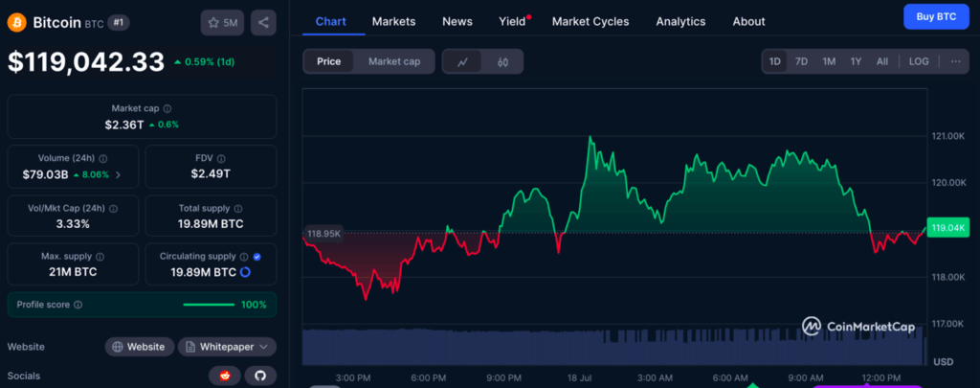
Task: Click the $119,042.33 price text
Action: [x=86, y=62]
